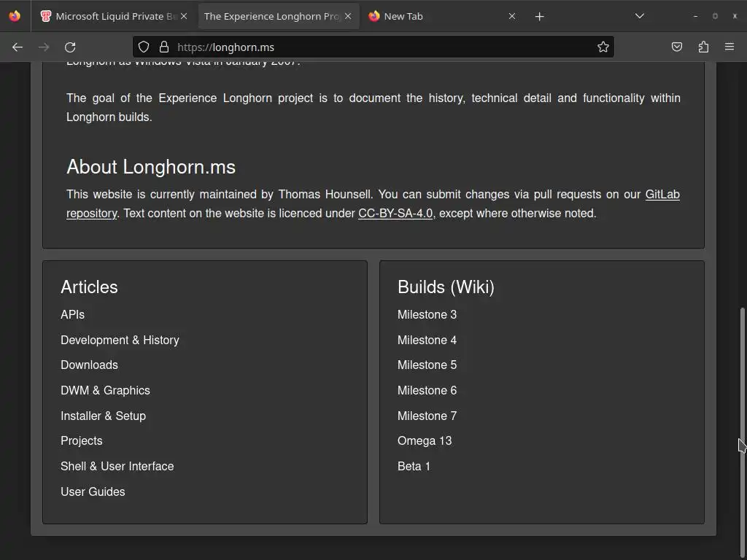This screenshot has height=560, width=747.
Task: Open the Extensions puzzle icon
Action: pyautogui.click(x=703, y=47)
